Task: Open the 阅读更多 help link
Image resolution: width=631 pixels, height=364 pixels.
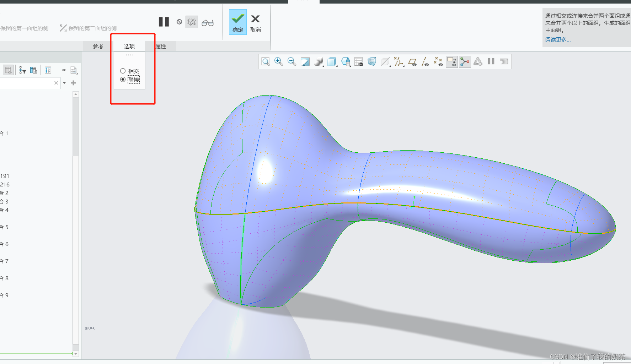Action: [558, 40]
